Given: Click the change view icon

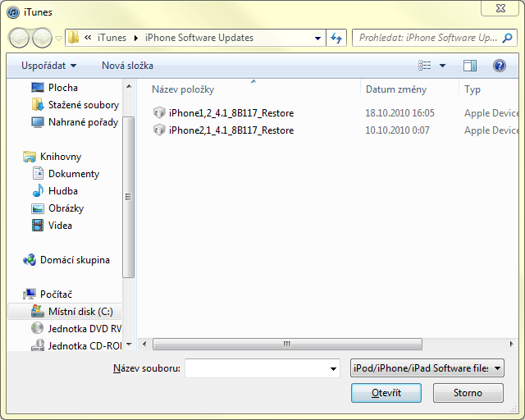Looking at the screenshot, I should tap(425, 66).
